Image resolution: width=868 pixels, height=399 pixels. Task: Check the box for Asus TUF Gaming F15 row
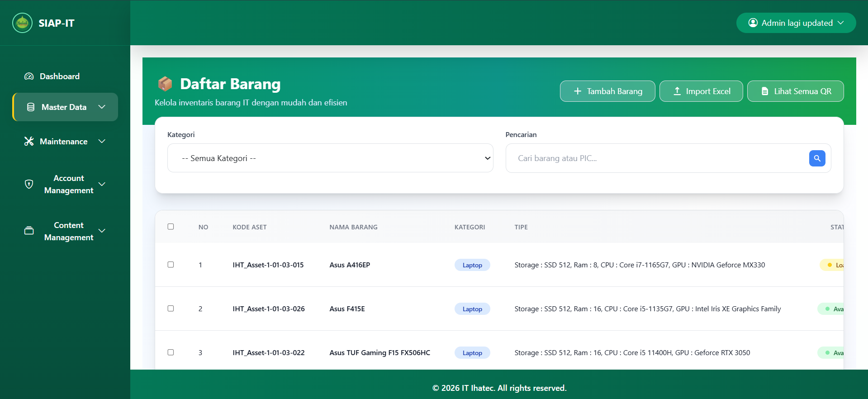(x=171, y=352)
